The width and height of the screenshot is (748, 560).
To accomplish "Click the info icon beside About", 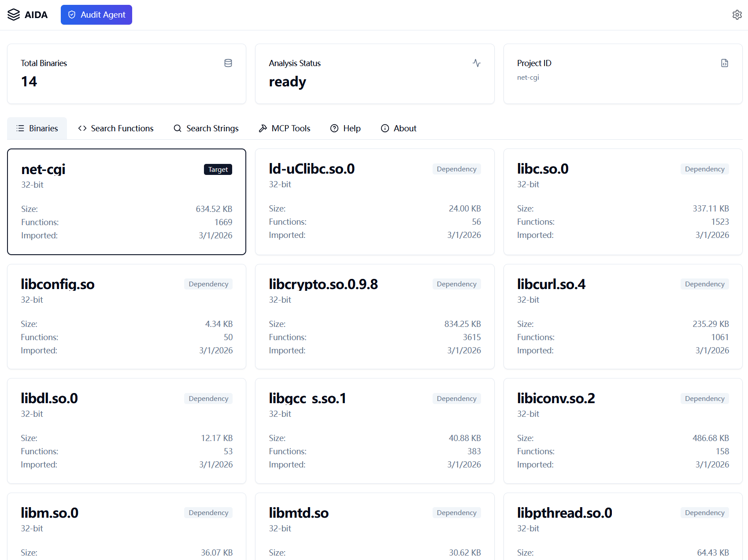I will point(385,128).
